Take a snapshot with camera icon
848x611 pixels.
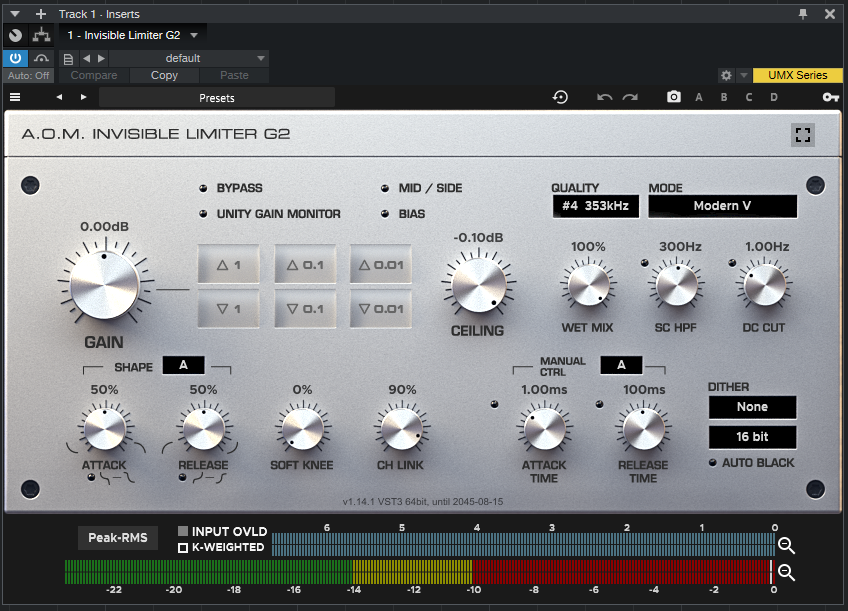tap(673, 97)
